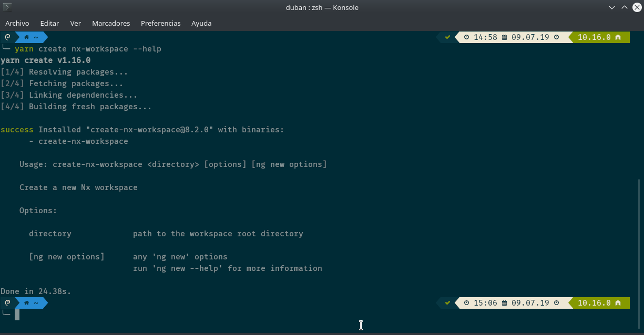Click the bottom prompt 10.16.0 node version segment
644x335 pixels.
[x=600, y=303]
